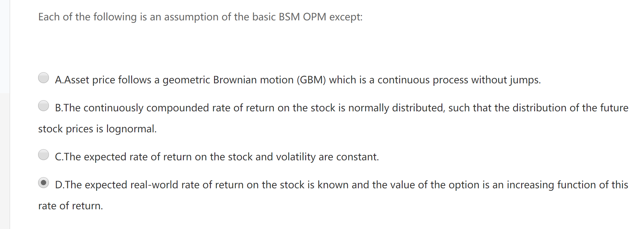Select the radio button for option A
The image size is (644, 229).
pyautogui.click(x=44, y=78)
